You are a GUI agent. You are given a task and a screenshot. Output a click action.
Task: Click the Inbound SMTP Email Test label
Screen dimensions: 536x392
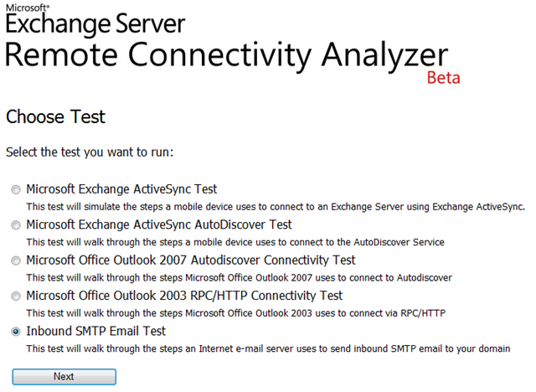coord(96,331)
